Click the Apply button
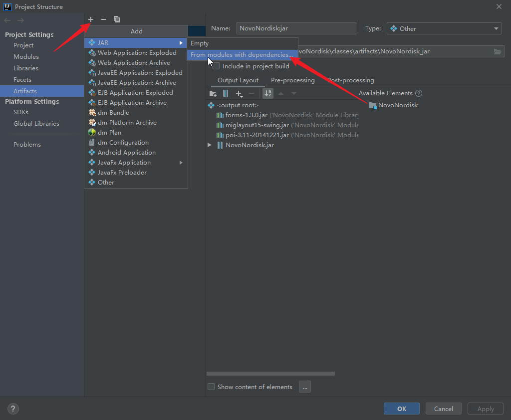Screen dimensions: 511x420 (x=486, y=409)
